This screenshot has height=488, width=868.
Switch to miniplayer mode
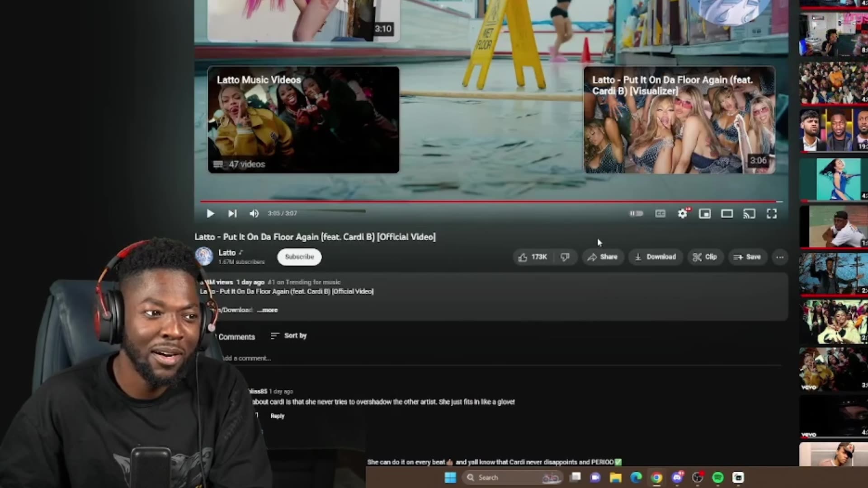pyautogui.click(x=705, y=213)
